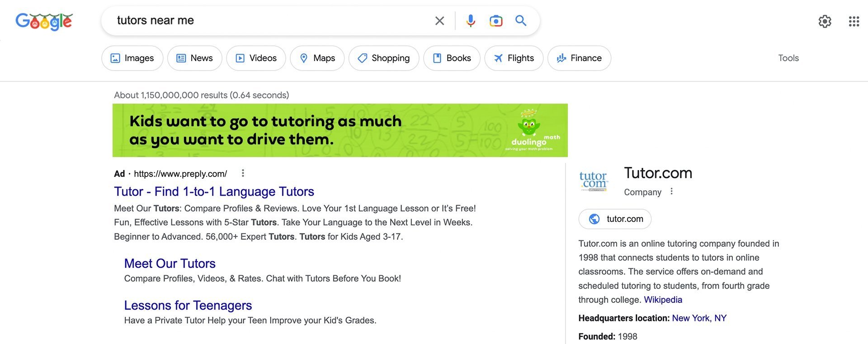Viewport: 868px width, 344px height.
Task: Open the Wikipedia link in the description
Action: click(663, 300)
